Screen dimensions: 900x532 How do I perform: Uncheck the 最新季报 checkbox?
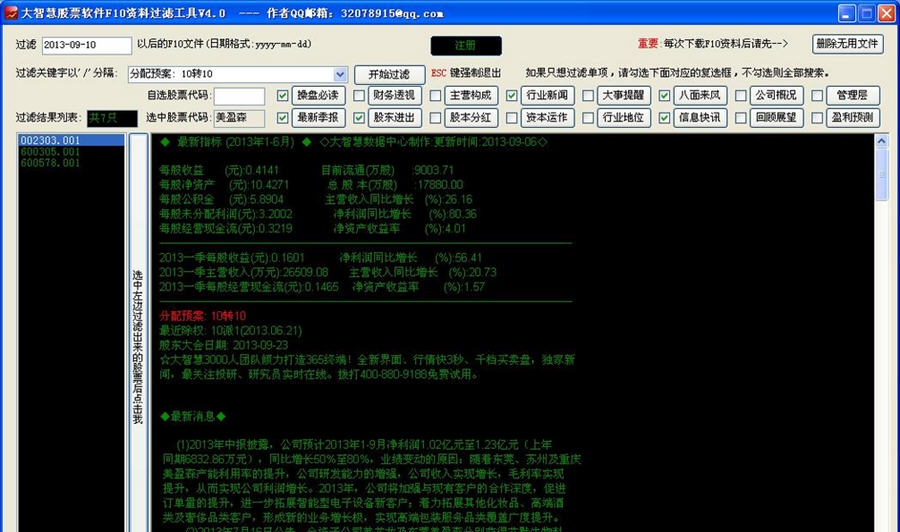[282, 118]
